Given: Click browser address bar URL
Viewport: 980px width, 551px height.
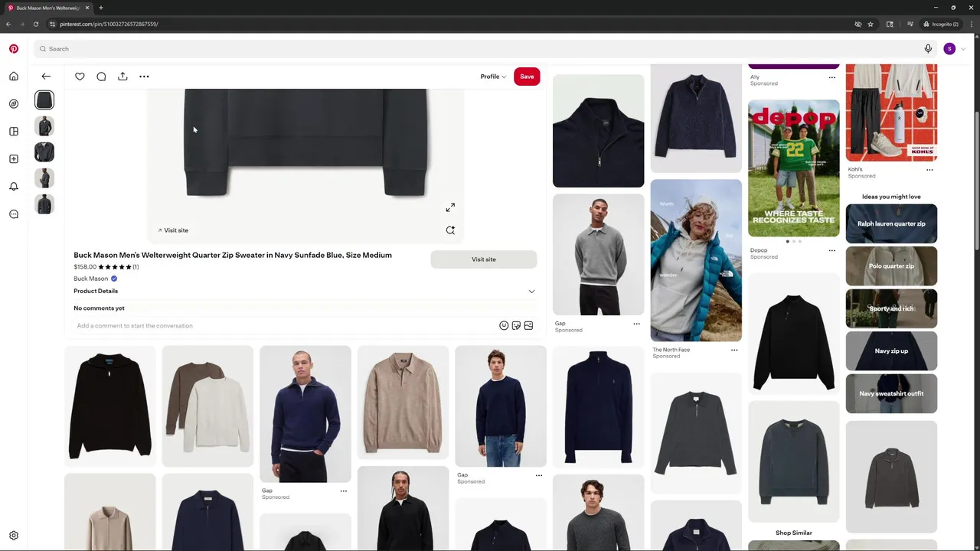Looking at the screenshot, I should click(109, 24).
